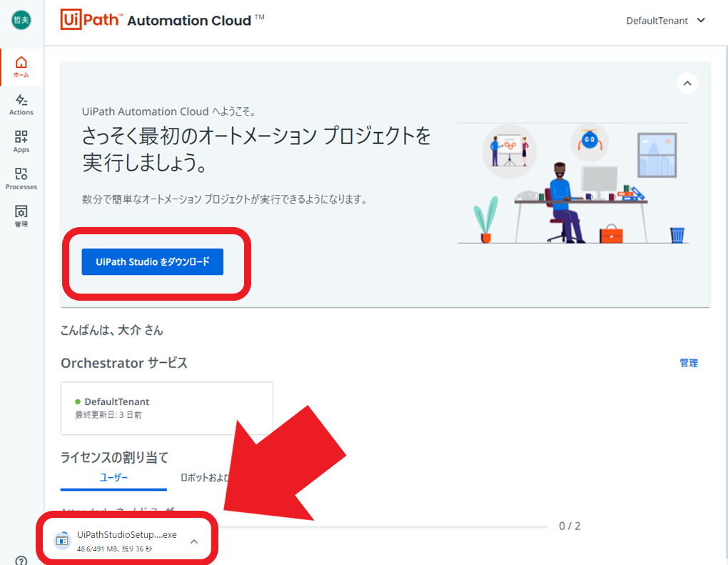Click the download progress 48.6/491 MB text

pos(114,549)
